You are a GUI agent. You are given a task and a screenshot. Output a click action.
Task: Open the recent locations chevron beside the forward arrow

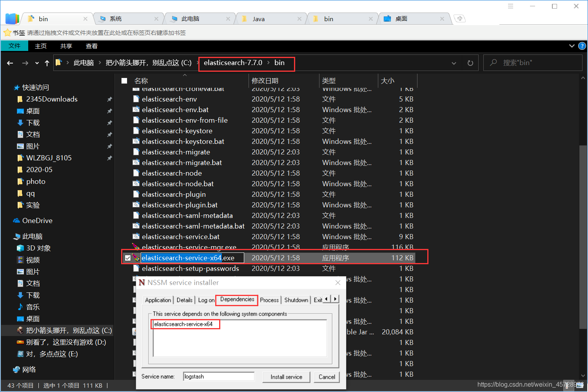(x=36, y=63)
